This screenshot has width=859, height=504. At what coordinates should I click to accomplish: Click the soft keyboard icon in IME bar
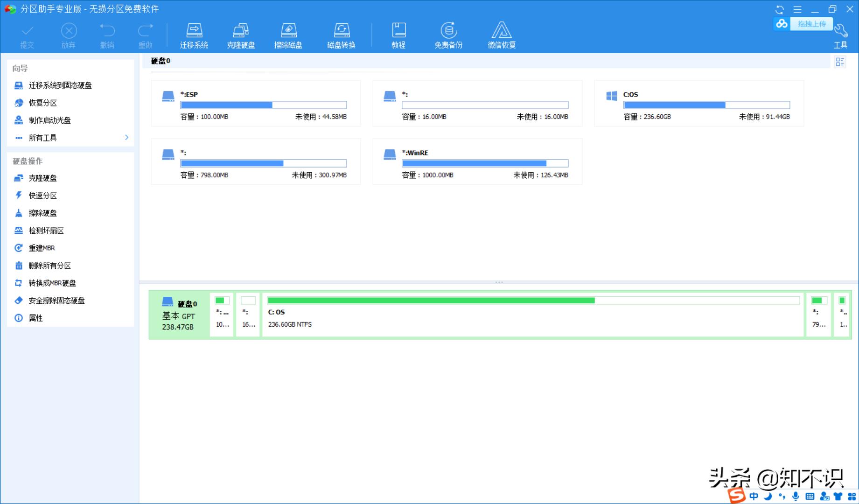click(x=810, y=497)
